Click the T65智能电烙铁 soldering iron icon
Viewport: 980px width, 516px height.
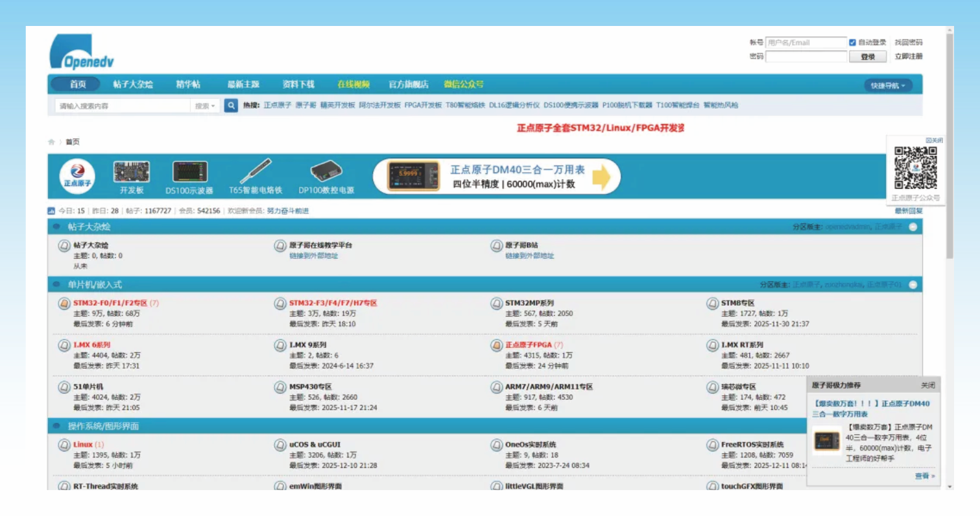256,171
